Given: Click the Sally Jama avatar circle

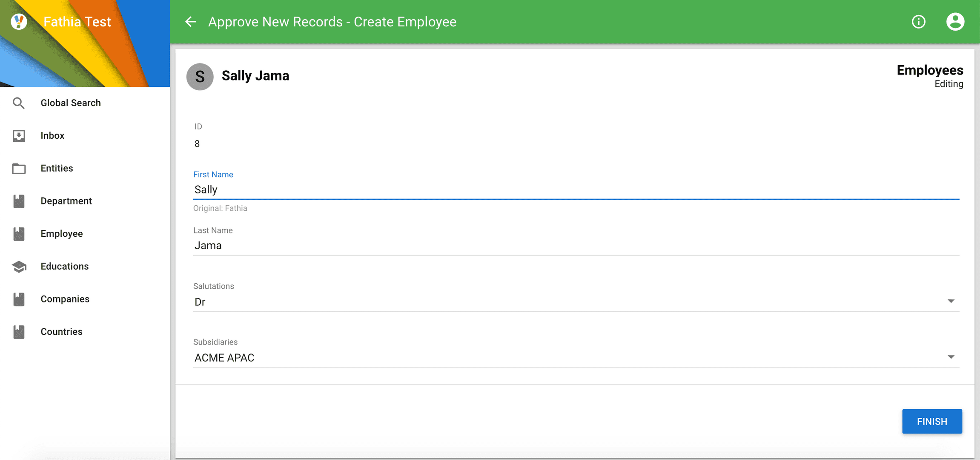Looking at the screenshot, I should tap(200, 77).
